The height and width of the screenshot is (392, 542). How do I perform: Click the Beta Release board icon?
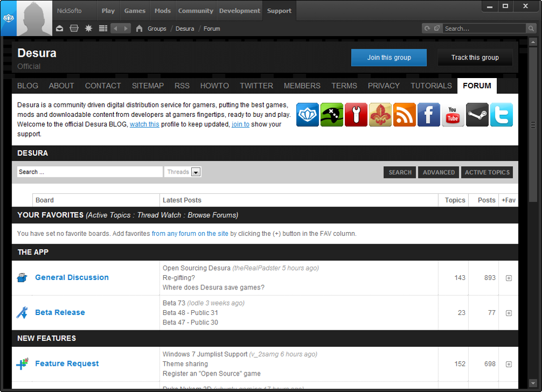coord(22,312)
